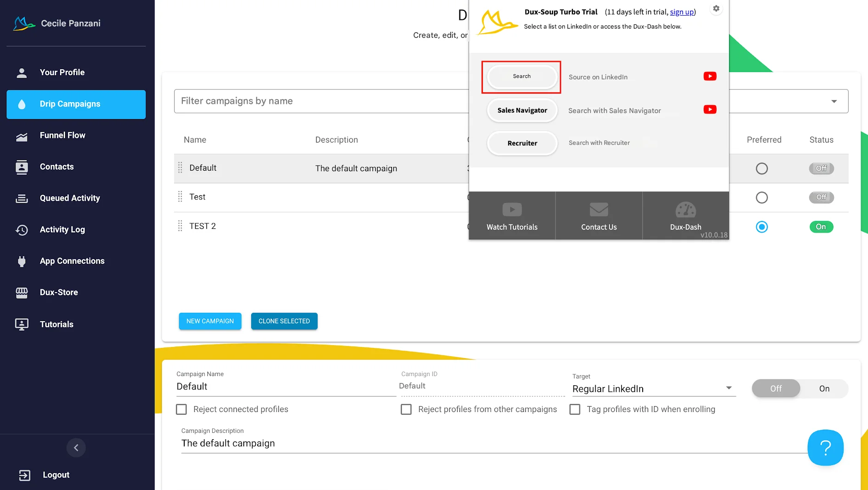Select 'The default campaign' description cell

tap(356, 168)
